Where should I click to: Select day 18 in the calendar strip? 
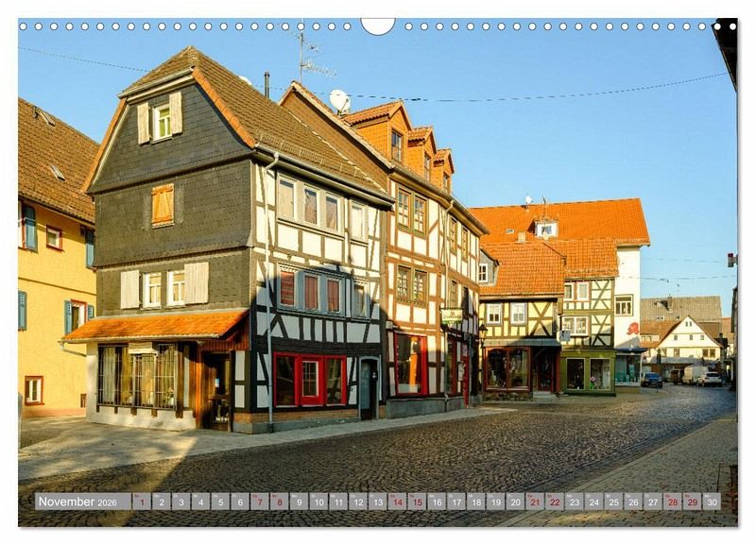click(476, 502)
